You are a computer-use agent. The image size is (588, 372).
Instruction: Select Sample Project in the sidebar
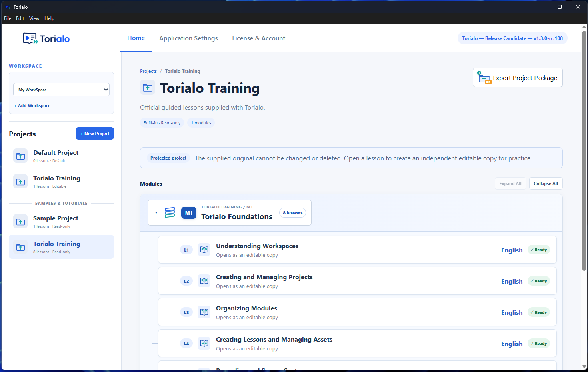pyautogui.click(x=61, y=222)
